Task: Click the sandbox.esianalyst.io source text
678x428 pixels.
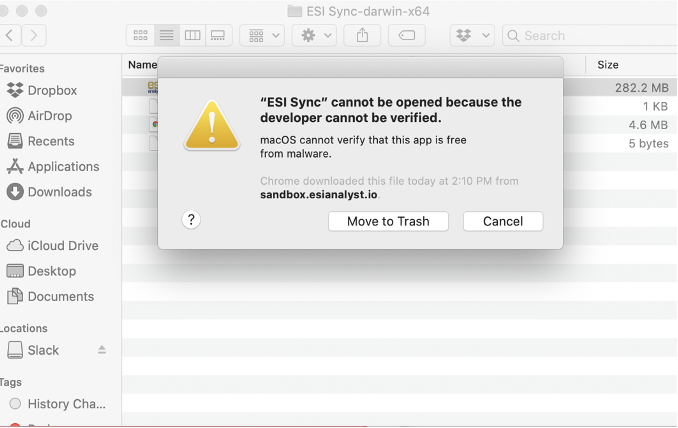Action: click(x=319, y=195)
